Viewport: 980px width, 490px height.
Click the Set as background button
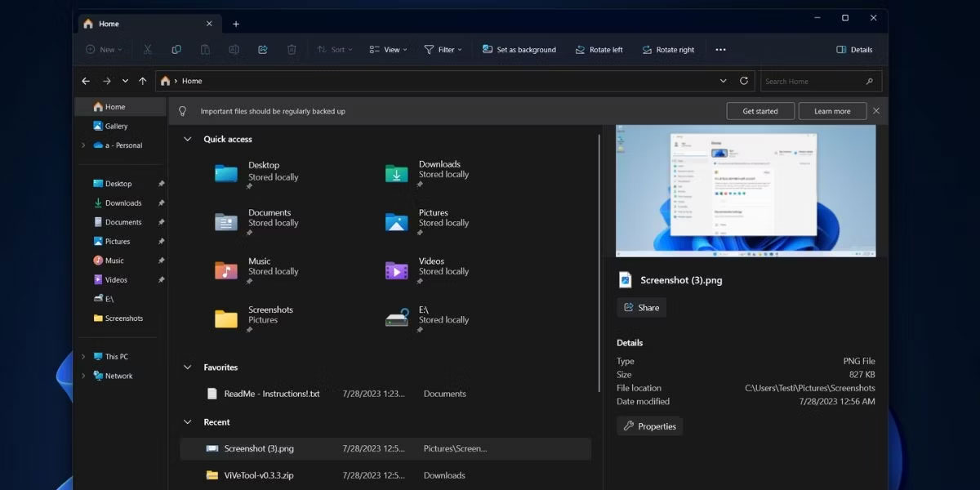pos(519,50)
